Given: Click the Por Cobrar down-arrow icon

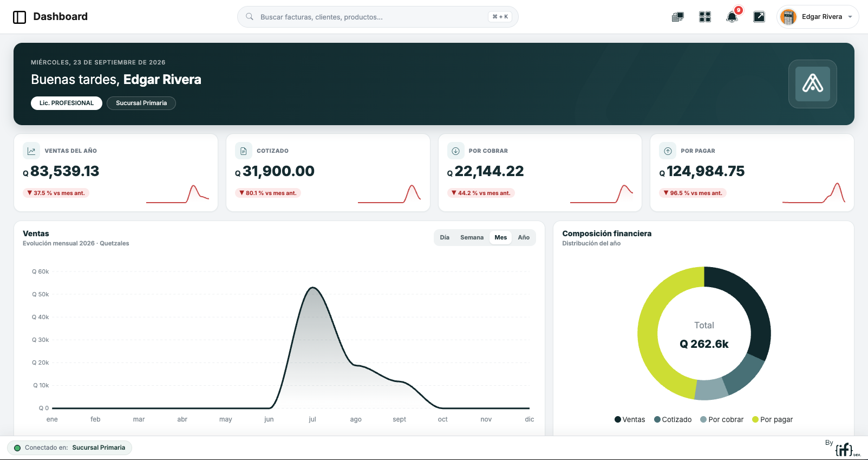Looking at the screenshot, I should pos(456,151).
